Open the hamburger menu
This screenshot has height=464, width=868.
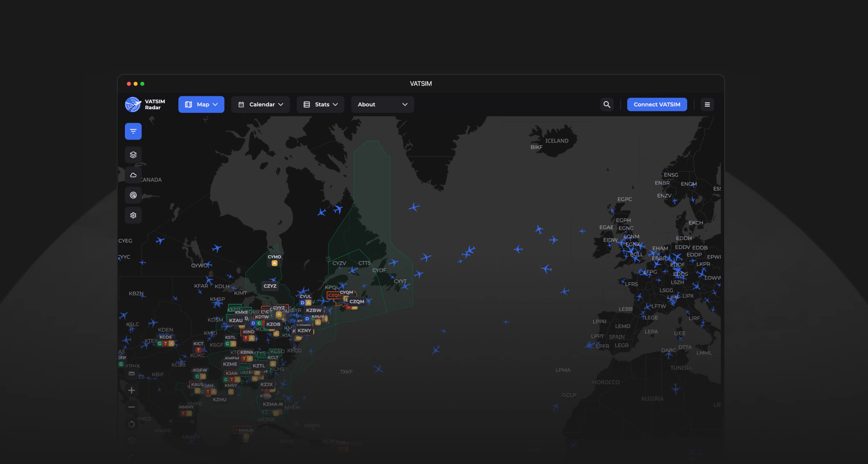coord(707,104)
